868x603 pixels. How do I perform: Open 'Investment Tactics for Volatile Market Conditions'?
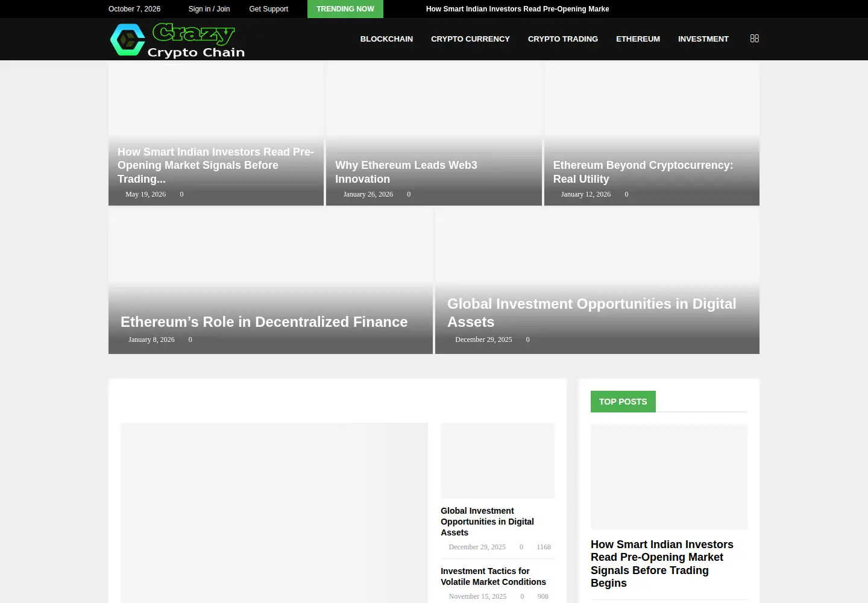pyautogui.click(x=493, y=576)
